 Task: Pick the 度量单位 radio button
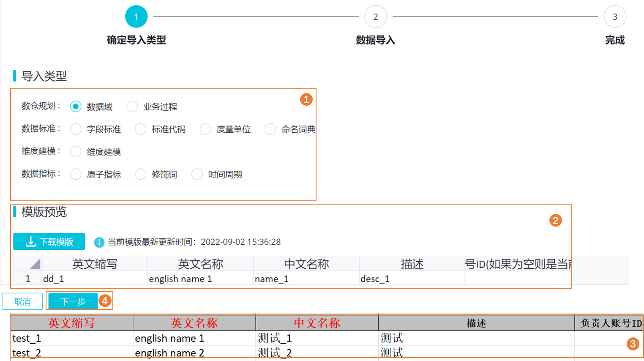click(205, 129)
